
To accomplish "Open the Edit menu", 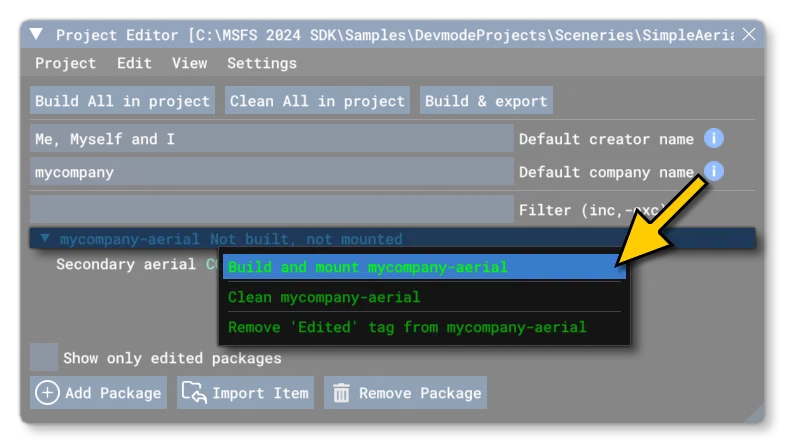I will pyautogui.click(x=134, y=63).
